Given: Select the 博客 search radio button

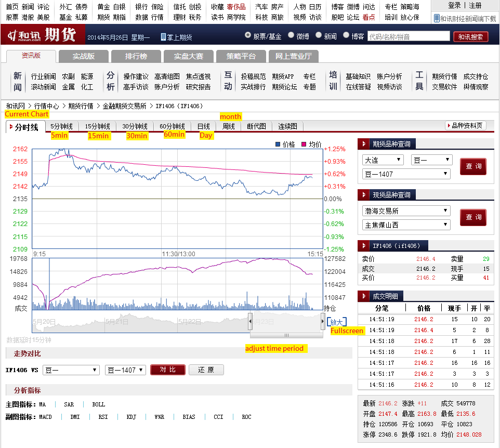Looking at the screenshot, I should (346, 35).
